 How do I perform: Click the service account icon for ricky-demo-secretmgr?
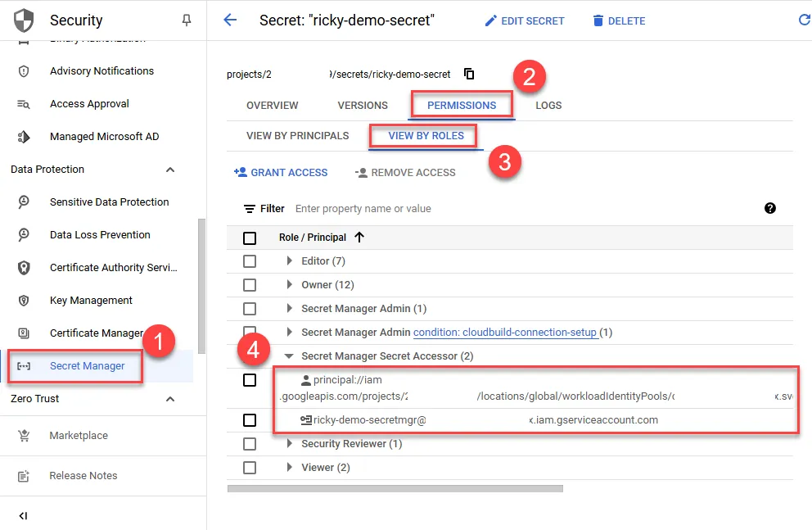click(306, 420)
